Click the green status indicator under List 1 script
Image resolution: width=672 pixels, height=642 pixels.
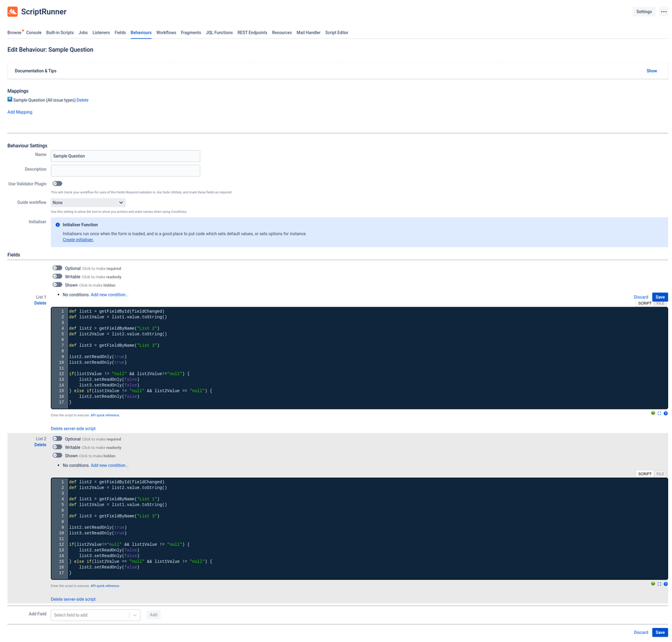click(x=652, y=413)
